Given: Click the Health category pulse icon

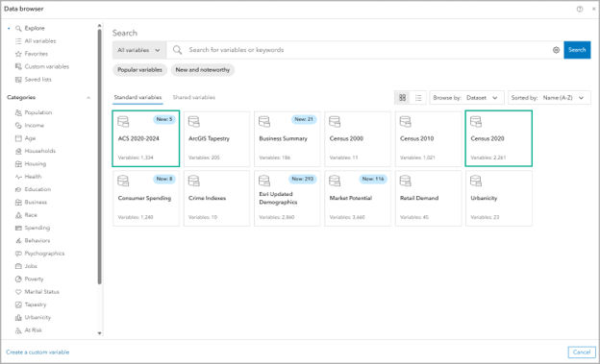Looking at the screenshot, I should (18, 177).
